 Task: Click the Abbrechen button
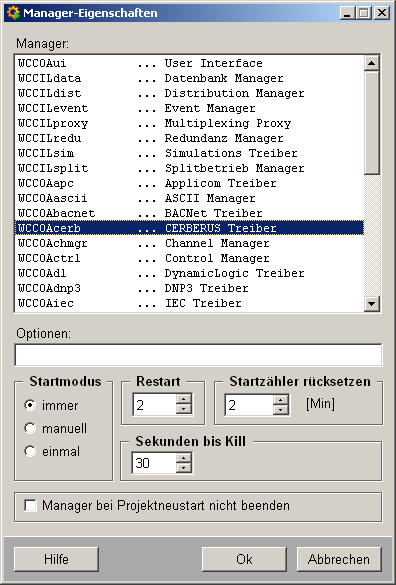tap(339, 559)
